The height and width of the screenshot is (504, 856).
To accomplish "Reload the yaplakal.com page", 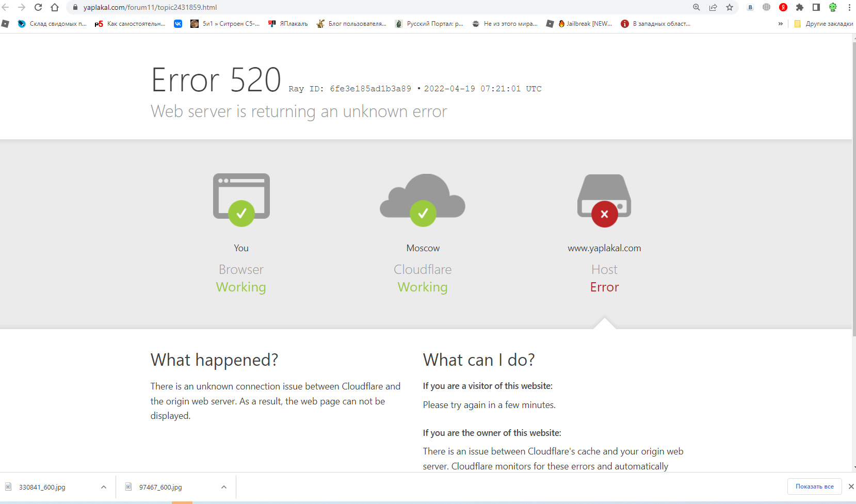I will (38, 7).
